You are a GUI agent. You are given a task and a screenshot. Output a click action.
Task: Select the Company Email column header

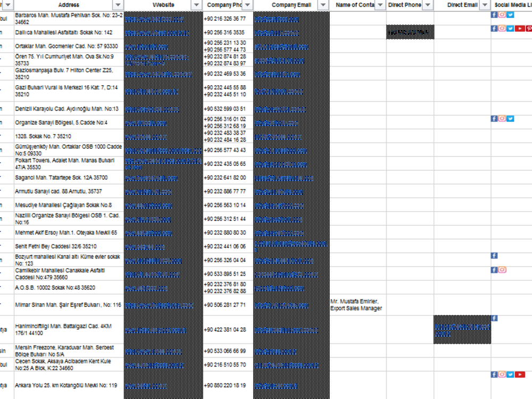tap(291, 5)
